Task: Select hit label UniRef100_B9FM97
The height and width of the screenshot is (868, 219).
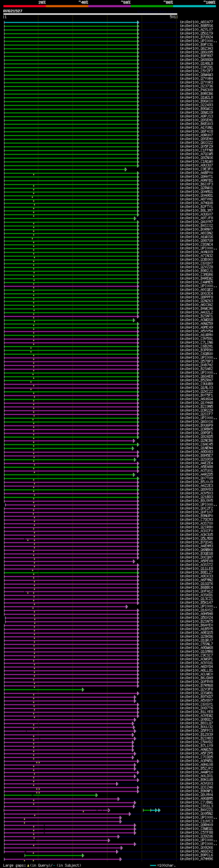Action: point(196,56)
